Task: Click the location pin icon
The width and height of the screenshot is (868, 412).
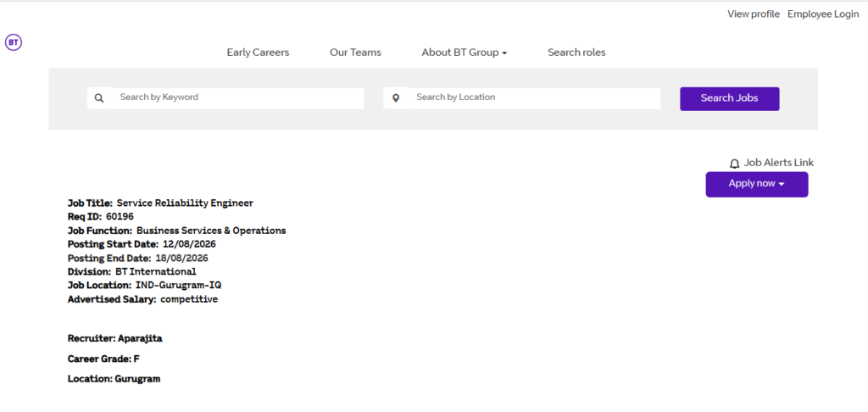Action: 396,98
